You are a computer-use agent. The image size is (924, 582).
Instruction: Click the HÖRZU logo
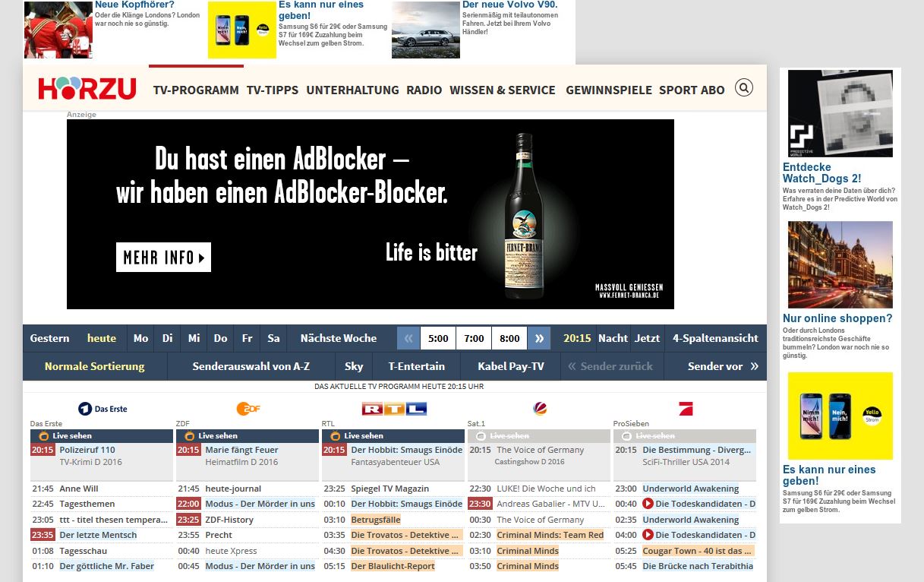pyautogui.click(x=87, y=89)
